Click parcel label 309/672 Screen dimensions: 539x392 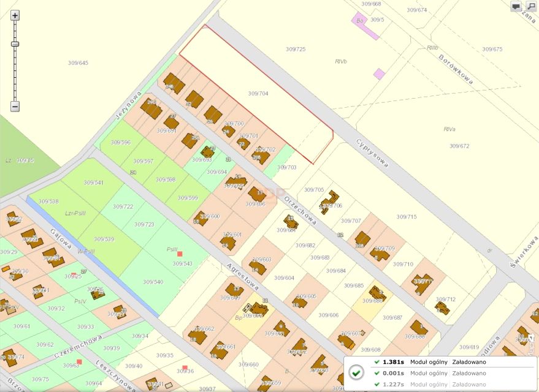[459, 146]
